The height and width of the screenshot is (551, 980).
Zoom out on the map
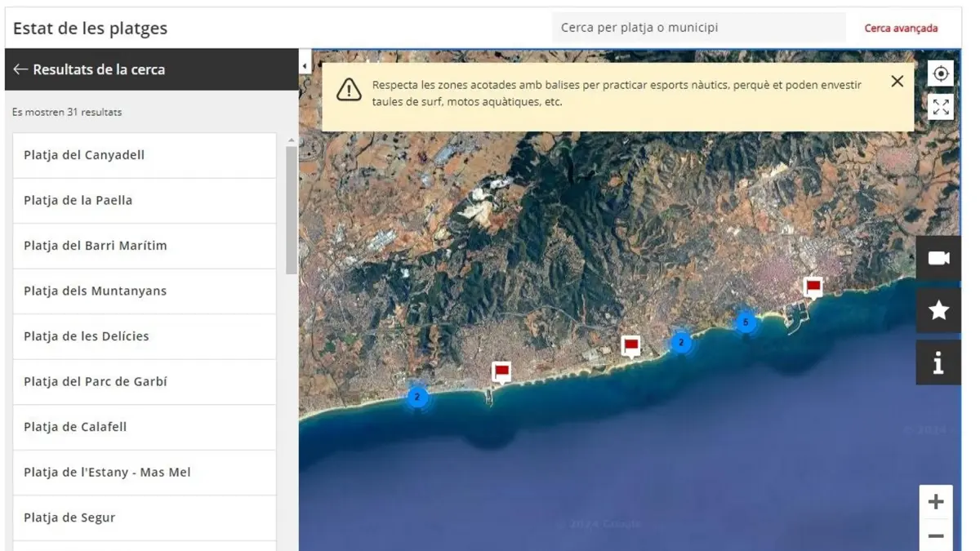click(936, 536)
